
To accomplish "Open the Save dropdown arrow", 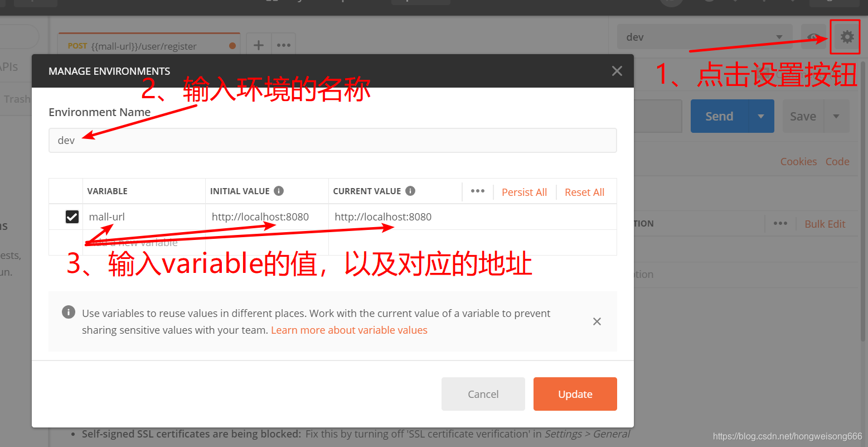I will tap(836, 116).
